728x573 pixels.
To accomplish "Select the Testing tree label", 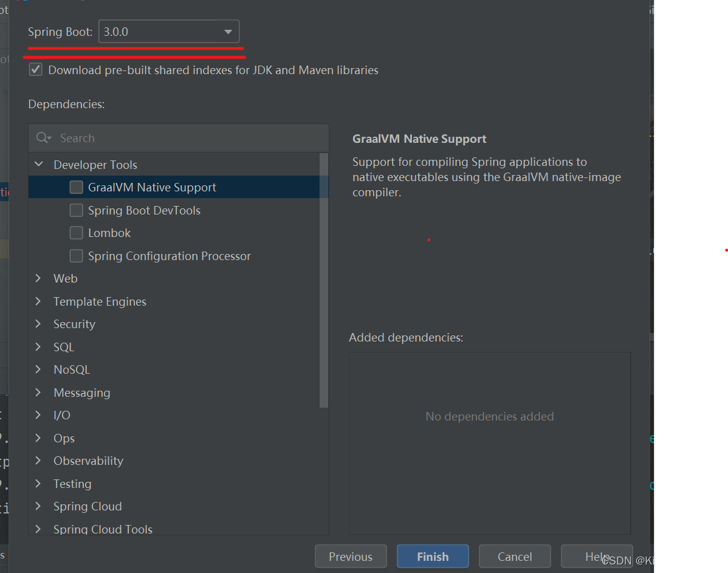I will point(72,484).
